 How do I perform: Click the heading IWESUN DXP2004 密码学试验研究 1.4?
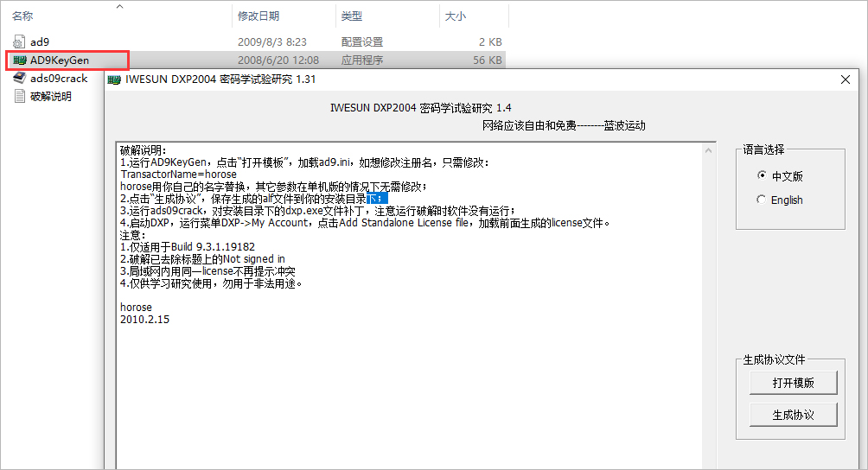point(421,108)
